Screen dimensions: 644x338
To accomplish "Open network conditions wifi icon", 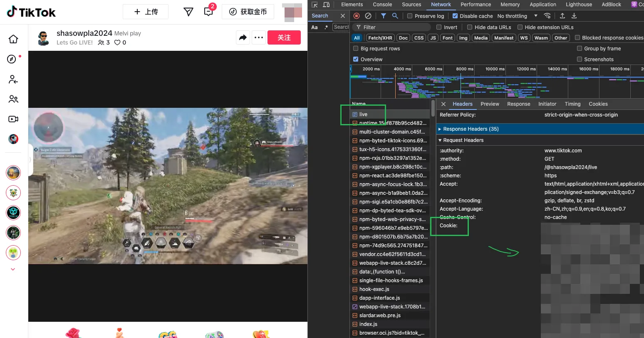I will tap(547, 16).
